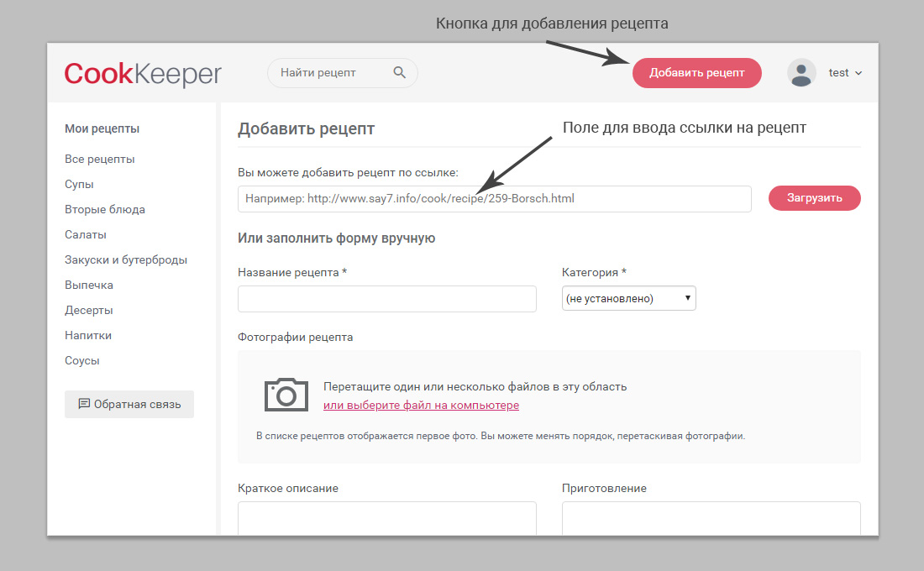Click the Мои рецепты heading
Screen dimensions: 924x571
[x=102, y=128]
